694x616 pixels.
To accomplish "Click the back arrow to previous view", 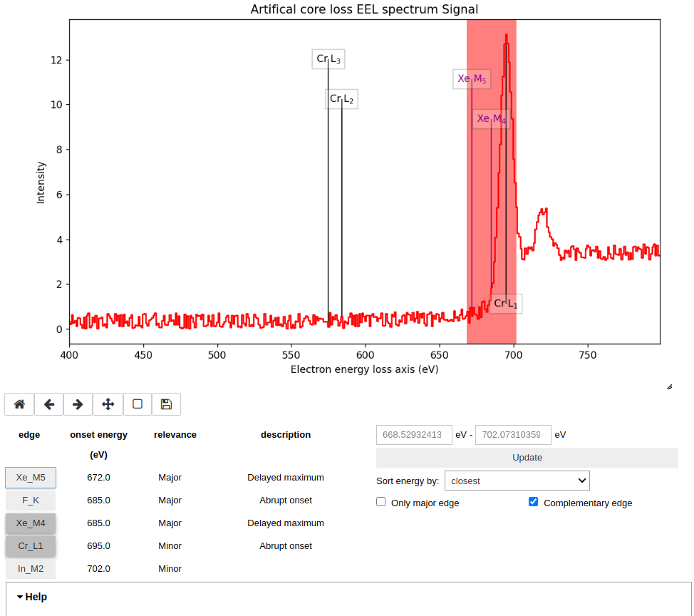I will (x=49, y=404).
